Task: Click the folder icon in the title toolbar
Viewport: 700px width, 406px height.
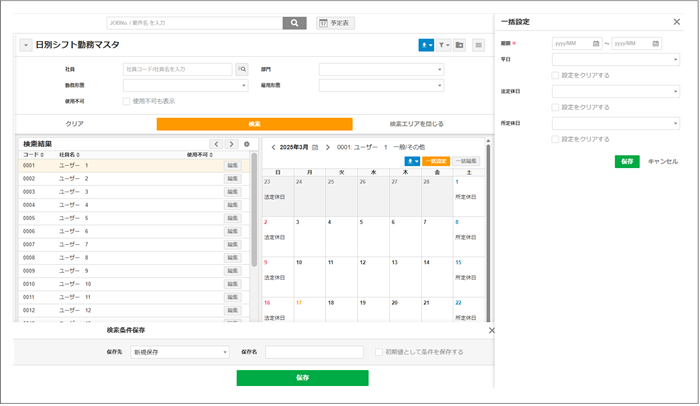Action: pyautogui.click(x=460, y=45)
